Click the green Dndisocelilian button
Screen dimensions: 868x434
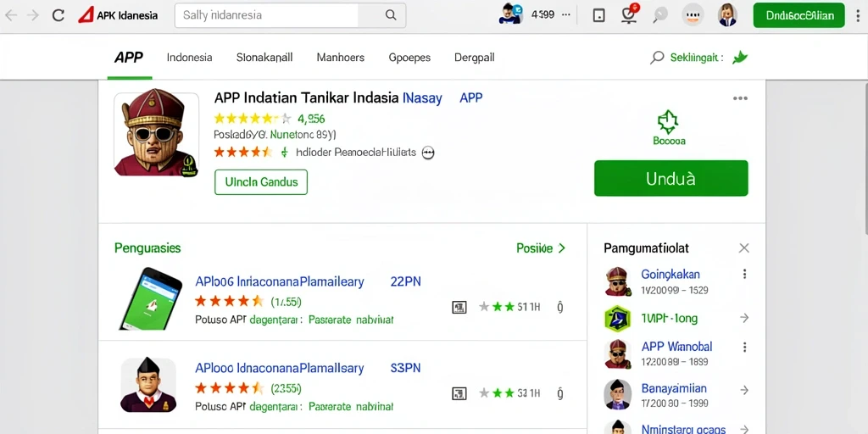coord(798,15)
